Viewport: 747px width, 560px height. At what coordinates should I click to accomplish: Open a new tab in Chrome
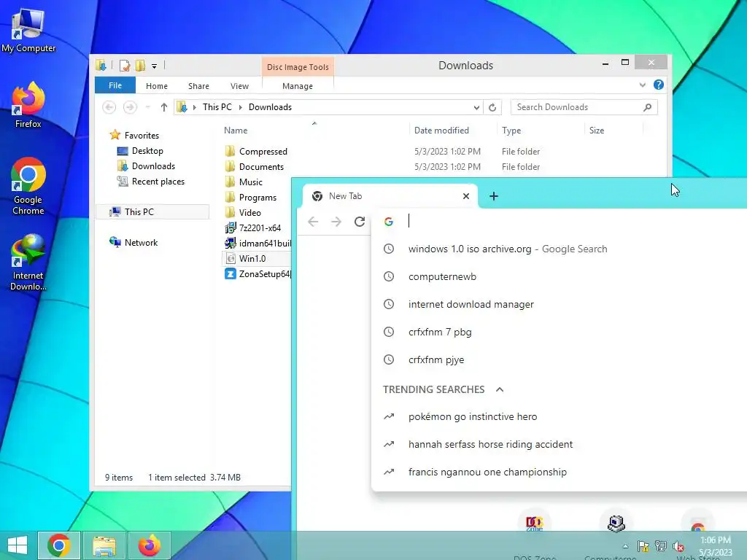(x=494, y=196)
